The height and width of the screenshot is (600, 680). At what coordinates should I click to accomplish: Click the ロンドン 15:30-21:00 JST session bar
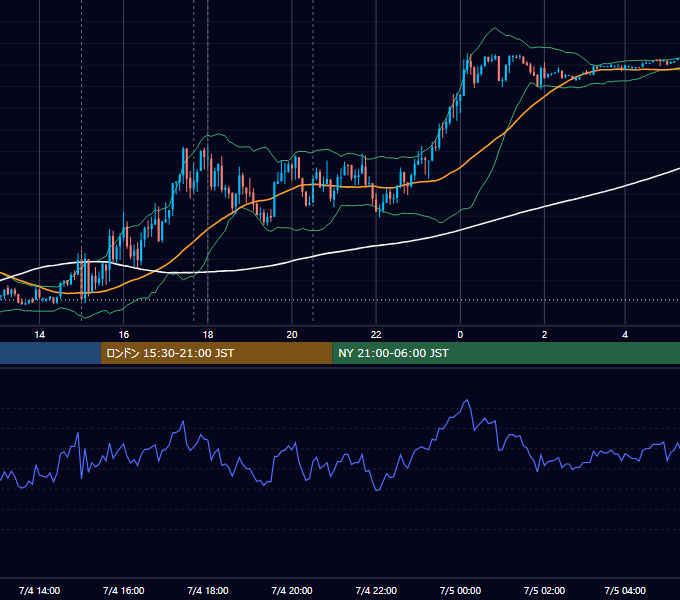(216, 353)
